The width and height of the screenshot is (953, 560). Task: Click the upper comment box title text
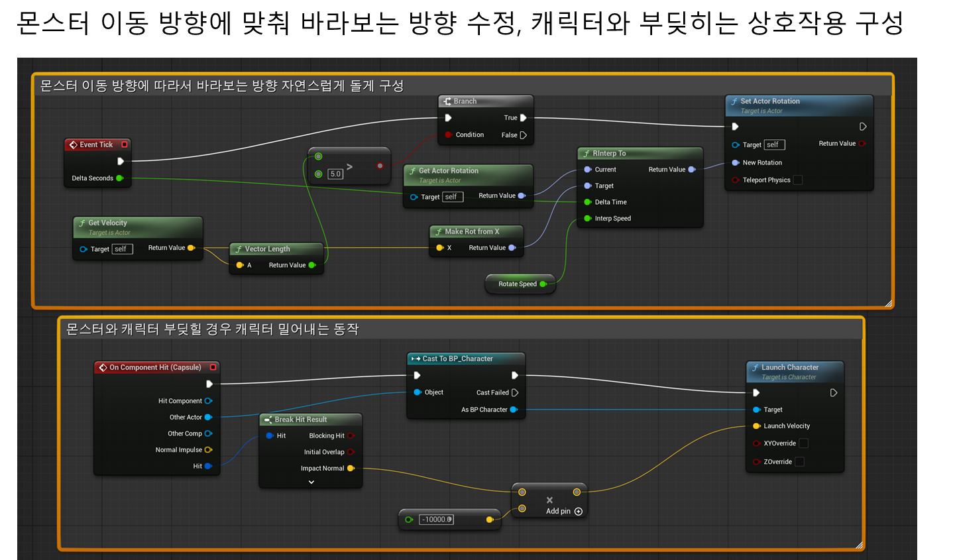coord(222,85)
